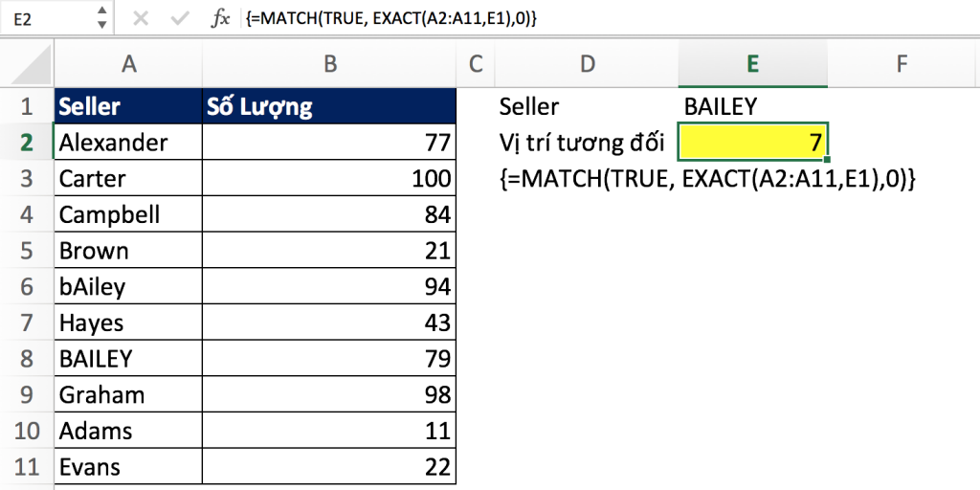Select row 2 header
Viewport: 980px width, 490px height.
click(27, 143)
